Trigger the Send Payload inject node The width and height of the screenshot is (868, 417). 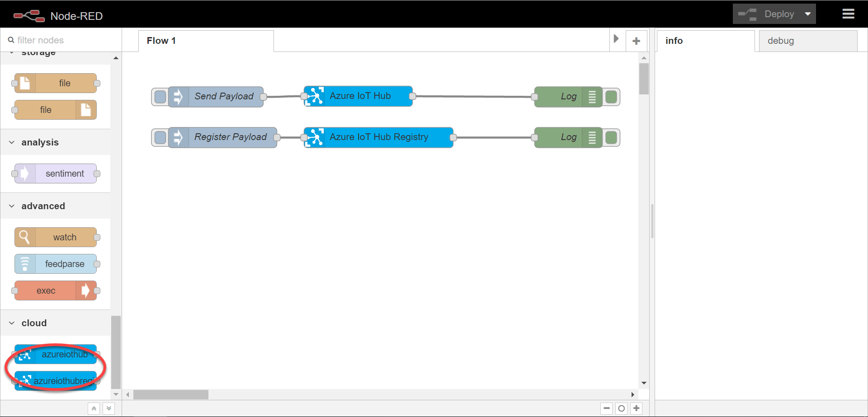[x=160, y=96]
